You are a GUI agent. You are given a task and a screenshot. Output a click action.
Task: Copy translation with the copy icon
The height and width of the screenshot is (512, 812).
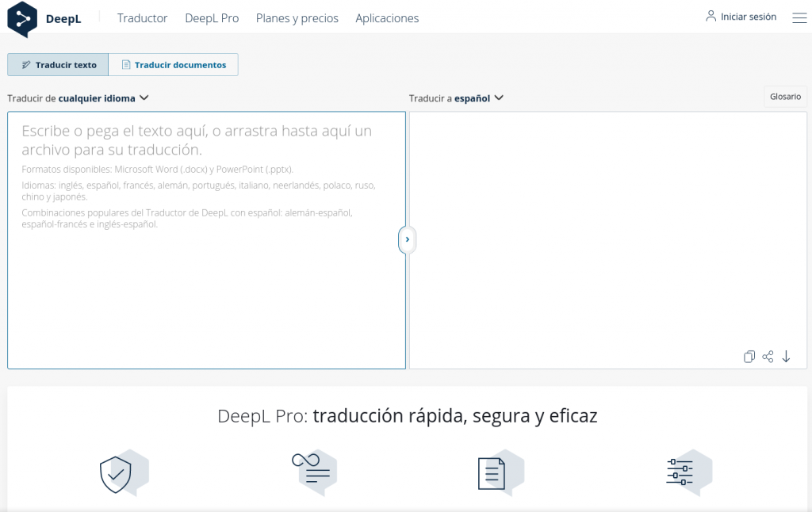pyautogui.click(x=749, y=357)
